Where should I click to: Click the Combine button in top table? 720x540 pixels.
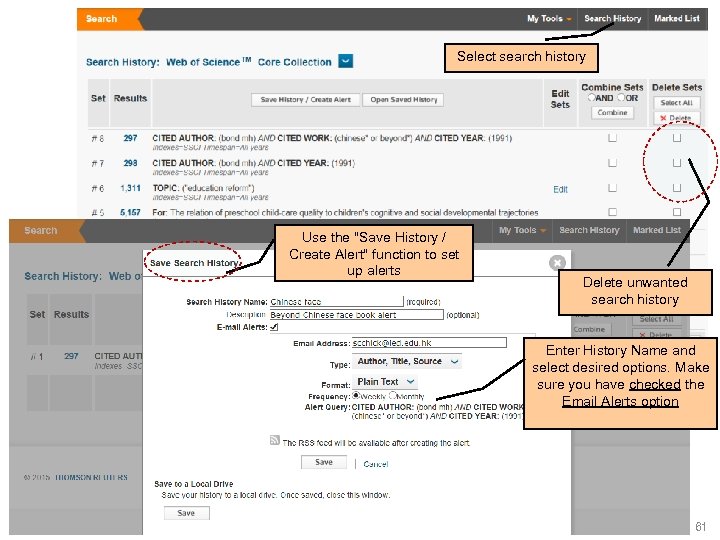pos(612,112)
